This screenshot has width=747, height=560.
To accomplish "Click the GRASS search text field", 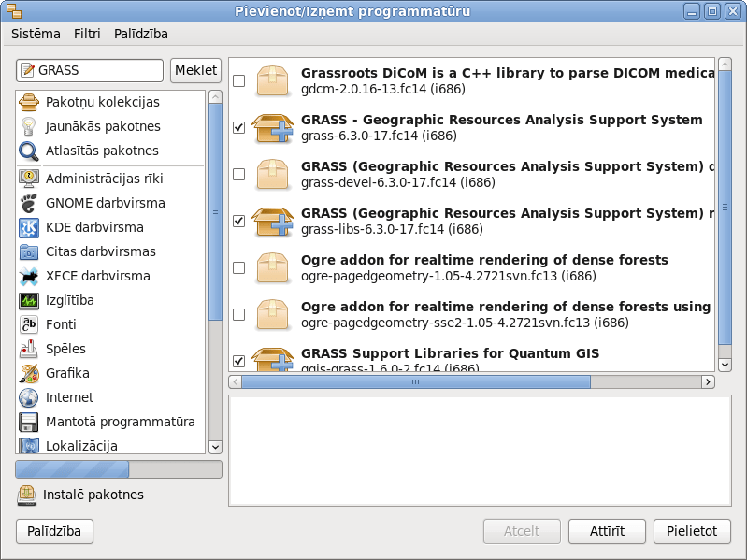I will point(90,70).
